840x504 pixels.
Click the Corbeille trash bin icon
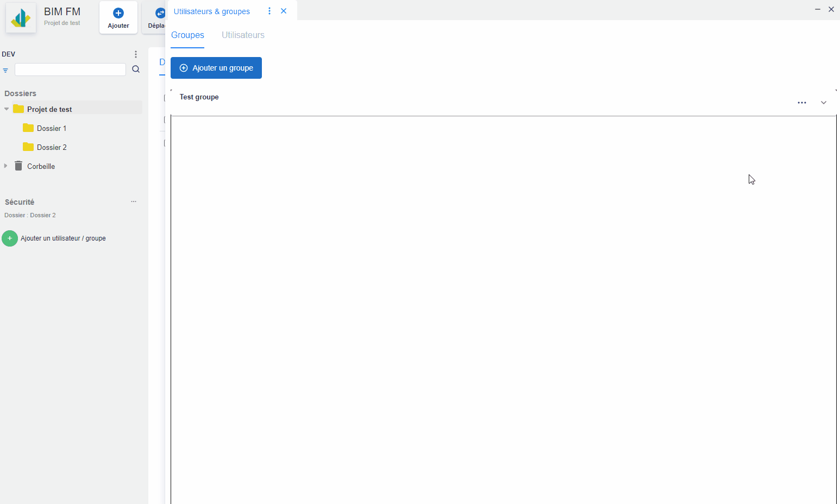(x=18, y=166)
